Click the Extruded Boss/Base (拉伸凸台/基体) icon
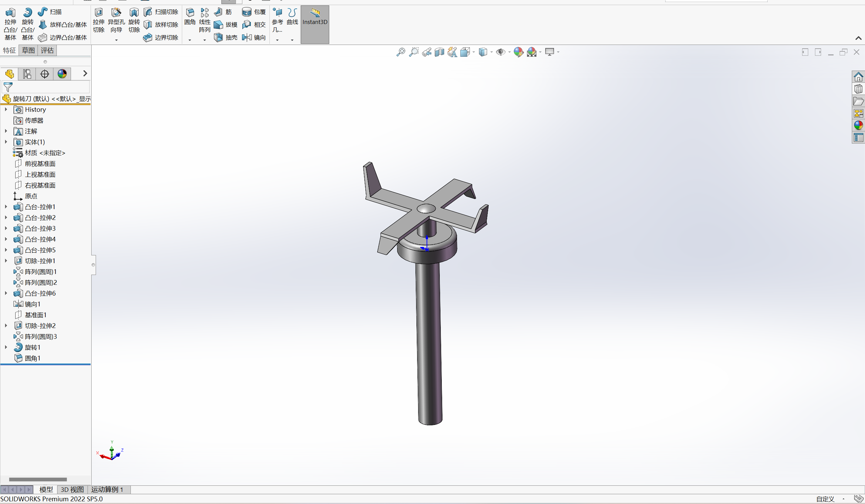The image size is (865, 504). pyautogui.click(x=10, y=14)
